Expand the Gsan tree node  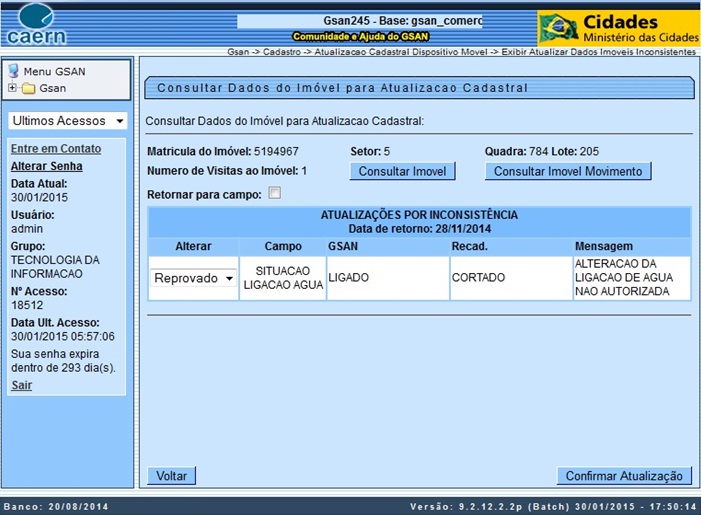pyautogui.click(x=12, y=88)
